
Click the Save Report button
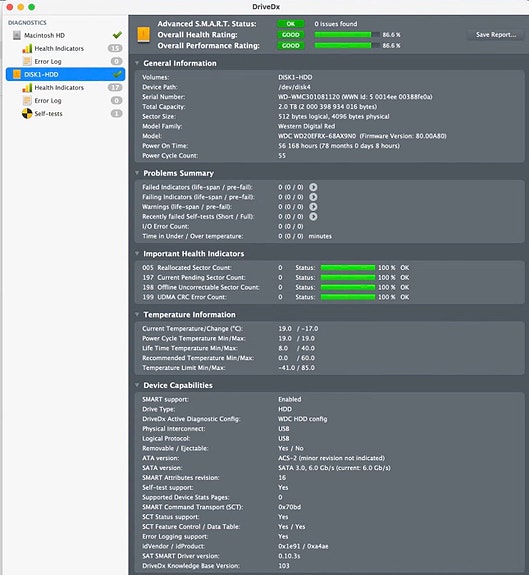tap(496, 34)
